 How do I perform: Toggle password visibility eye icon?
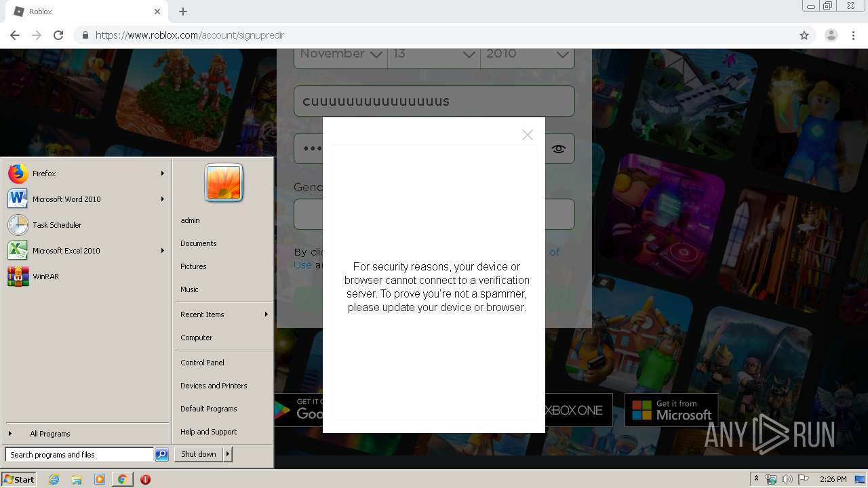(x=558, y=149)
